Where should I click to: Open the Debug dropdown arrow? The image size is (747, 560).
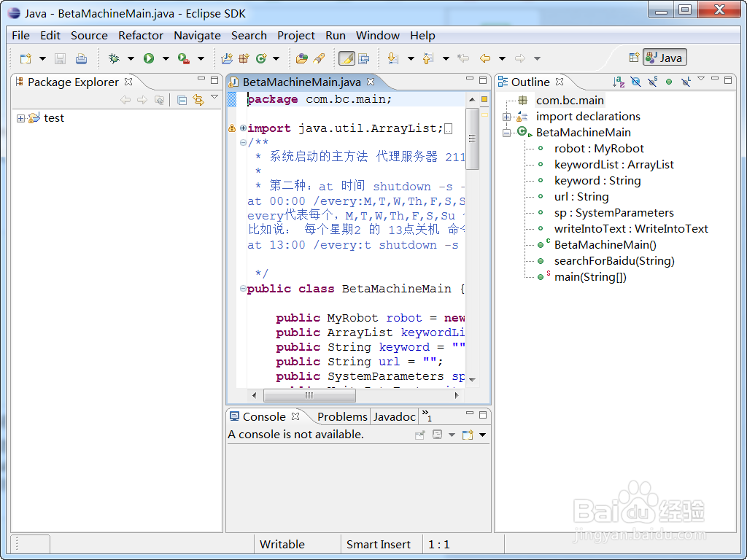click(131, 58)
